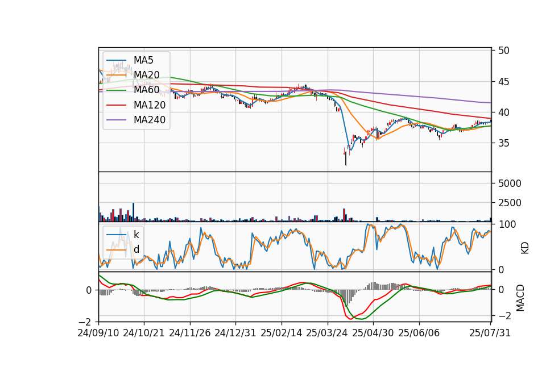
Task: Click the −2 tick on right MACD axis
Action: [x=505, y=316]
